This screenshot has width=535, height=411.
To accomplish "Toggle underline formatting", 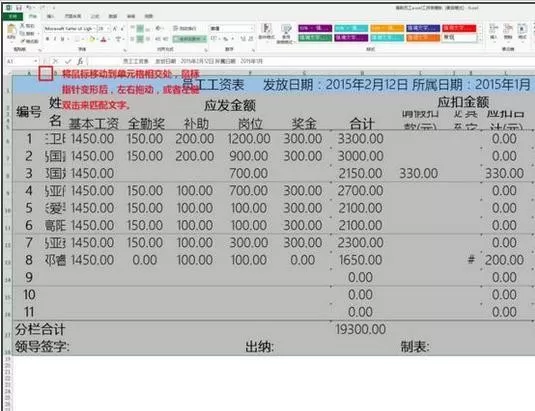I will [62, 39].
